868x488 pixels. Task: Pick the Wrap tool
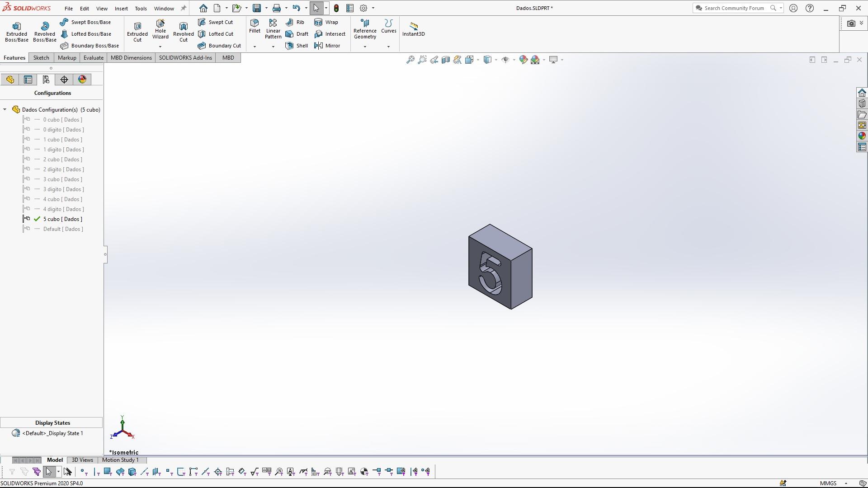(x=326, y=22)
